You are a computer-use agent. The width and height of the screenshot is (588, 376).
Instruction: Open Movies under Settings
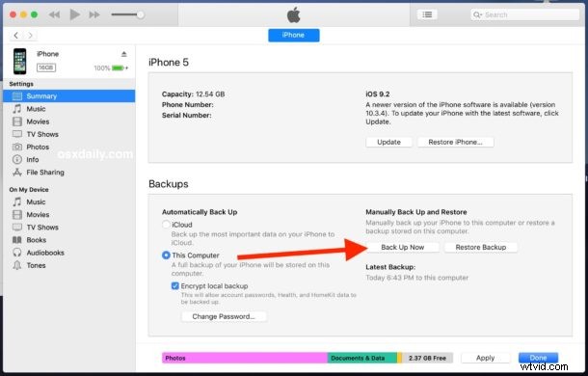point(69,121)
